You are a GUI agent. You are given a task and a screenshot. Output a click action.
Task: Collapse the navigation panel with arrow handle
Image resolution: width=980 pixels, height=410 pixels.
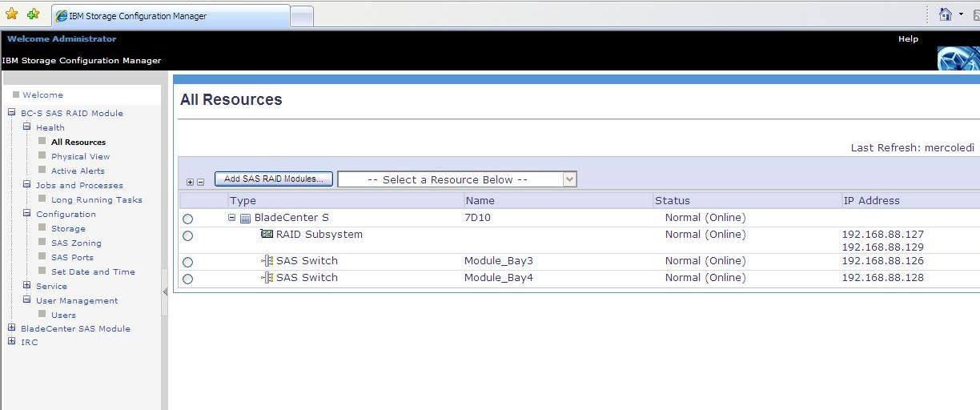point(166,291)
